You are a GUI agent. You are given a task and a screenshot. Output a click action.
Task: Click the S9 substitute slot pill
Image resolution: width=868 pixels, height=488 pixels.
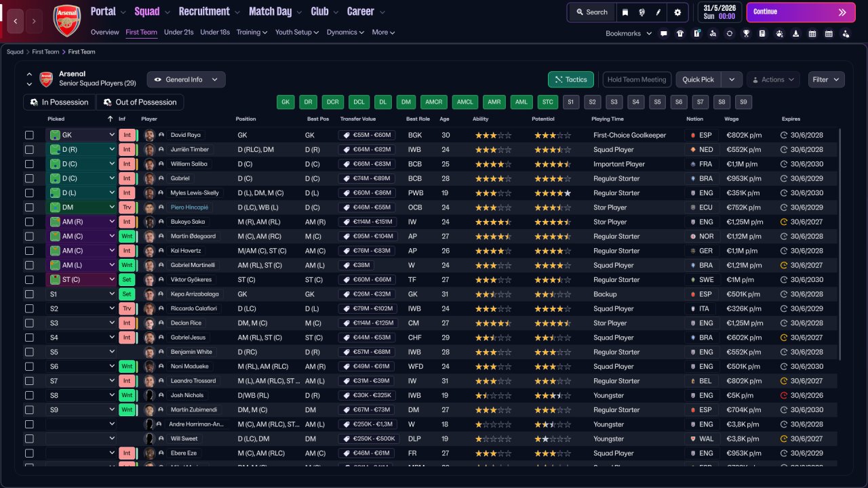pyautogui.click(x=744, y=102)
